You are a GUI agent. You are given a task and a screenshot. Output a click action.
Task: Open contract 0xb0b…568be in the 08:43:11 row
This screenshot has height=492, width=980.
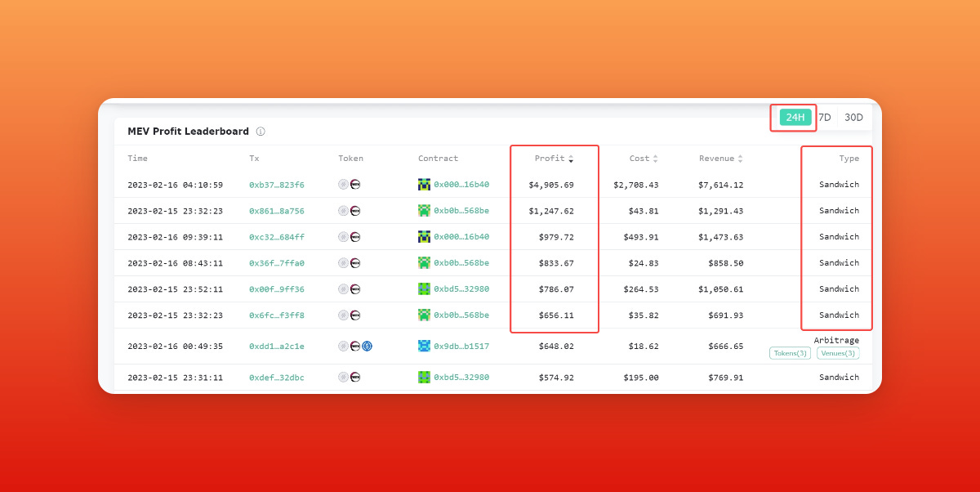461,263
